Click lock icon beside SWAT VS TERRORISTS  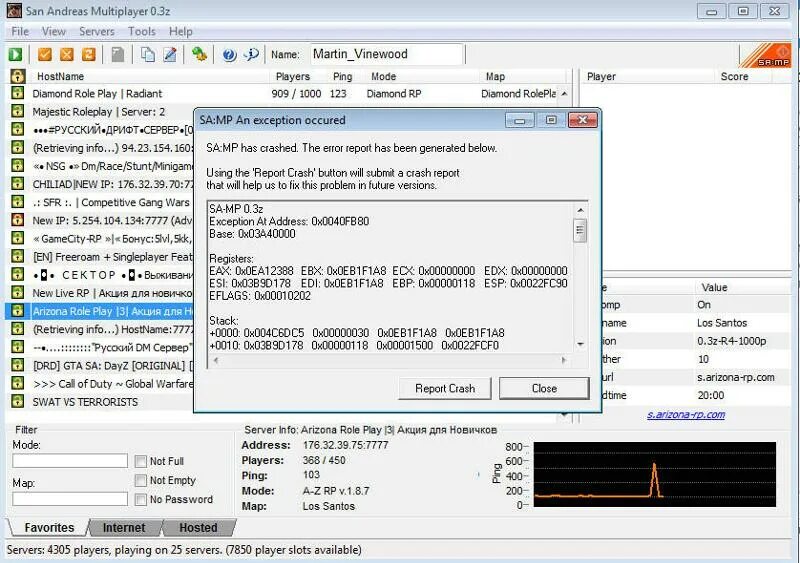coord(17,401)
